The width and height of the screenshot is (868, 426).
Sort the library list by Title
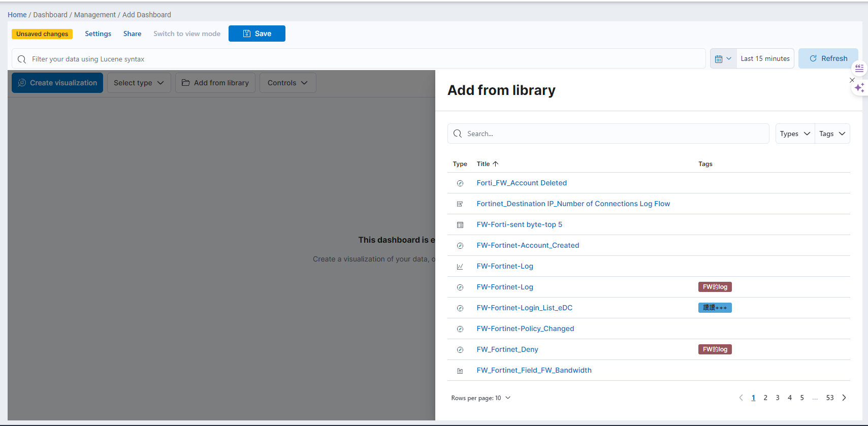(488, 164)
